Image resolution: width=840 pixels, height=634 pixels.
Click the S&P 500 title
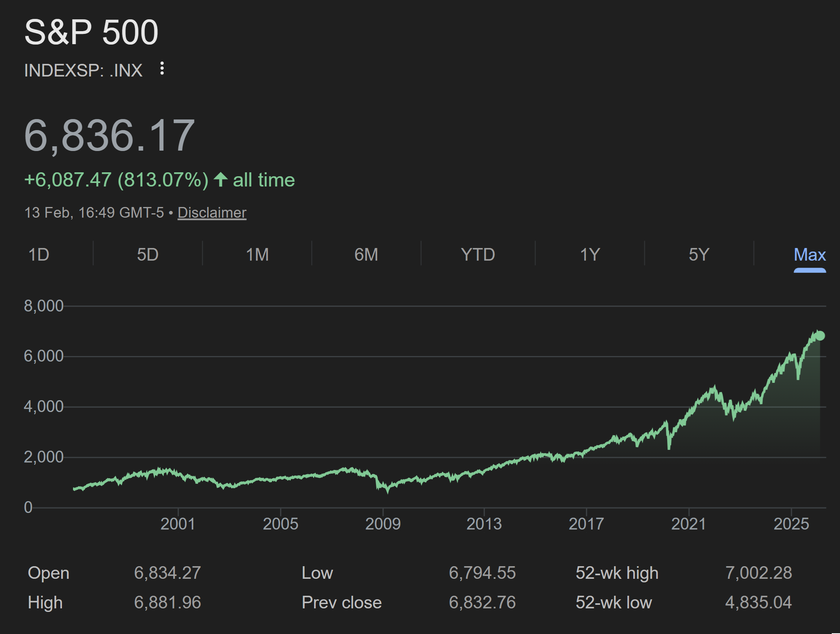pyautogui.click(x=91, y=32)
